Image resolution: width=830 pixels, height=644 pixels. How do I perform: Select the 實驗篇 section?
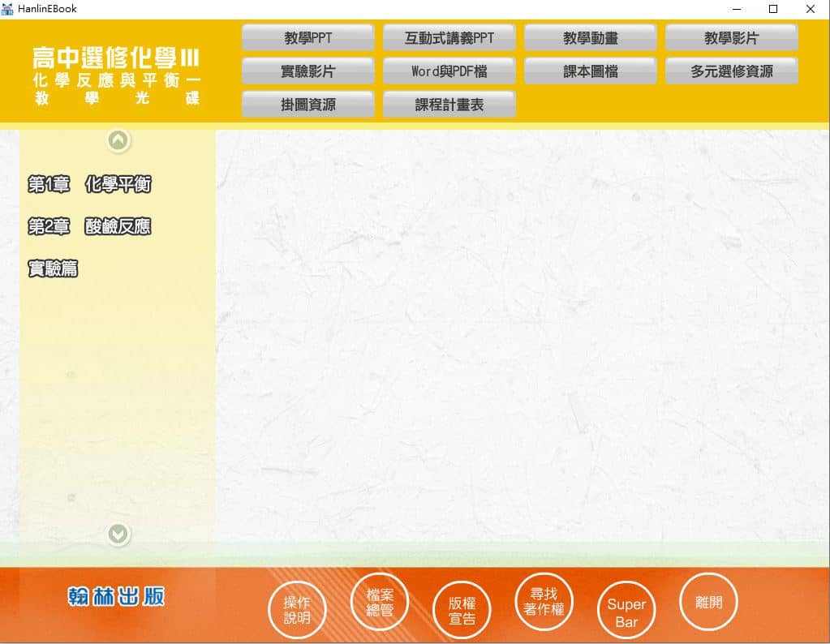pos(53,268)
